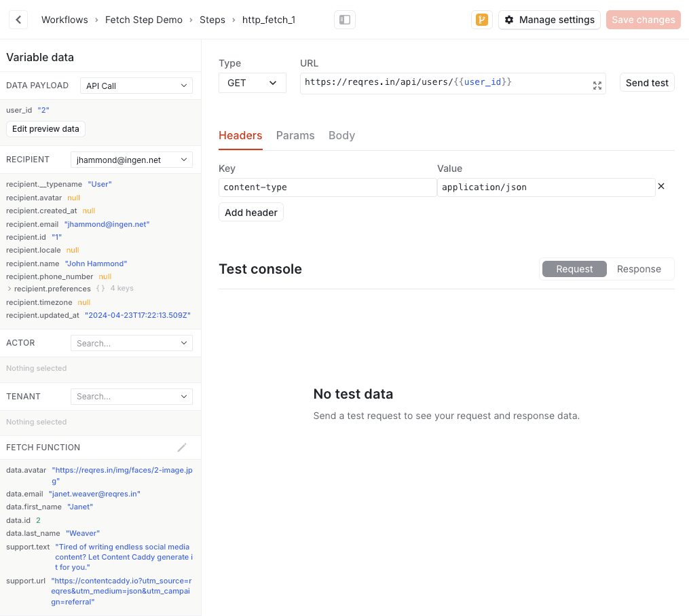Image resolution: width=689 pixels, height=616 pixels.
Task: Expand the recipient.preferences object
Action: click(x=8, y=289)
